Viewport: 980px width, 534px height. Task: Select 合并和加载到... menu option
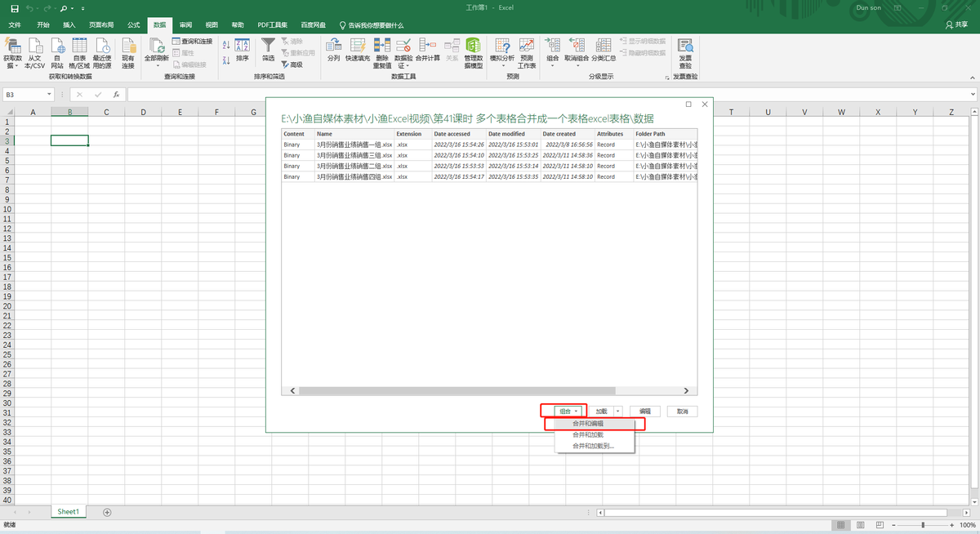(x=593, y=446)
